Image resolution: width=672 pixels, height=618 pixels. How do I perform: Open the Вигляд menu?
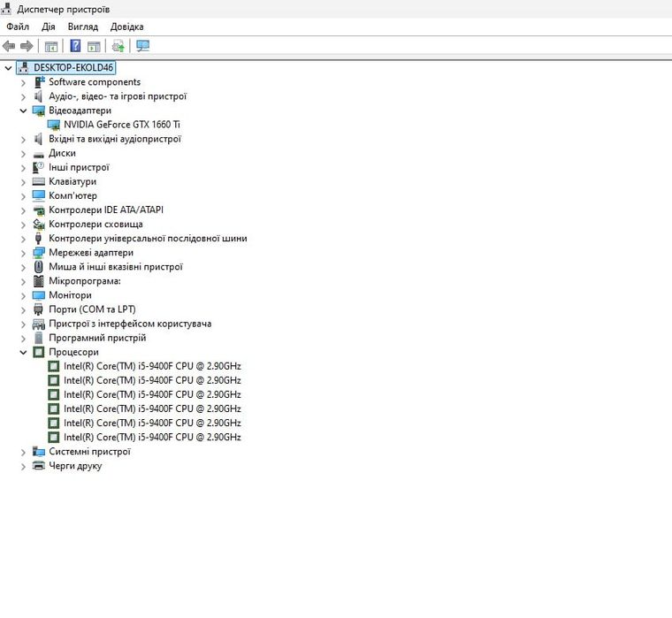83,27
